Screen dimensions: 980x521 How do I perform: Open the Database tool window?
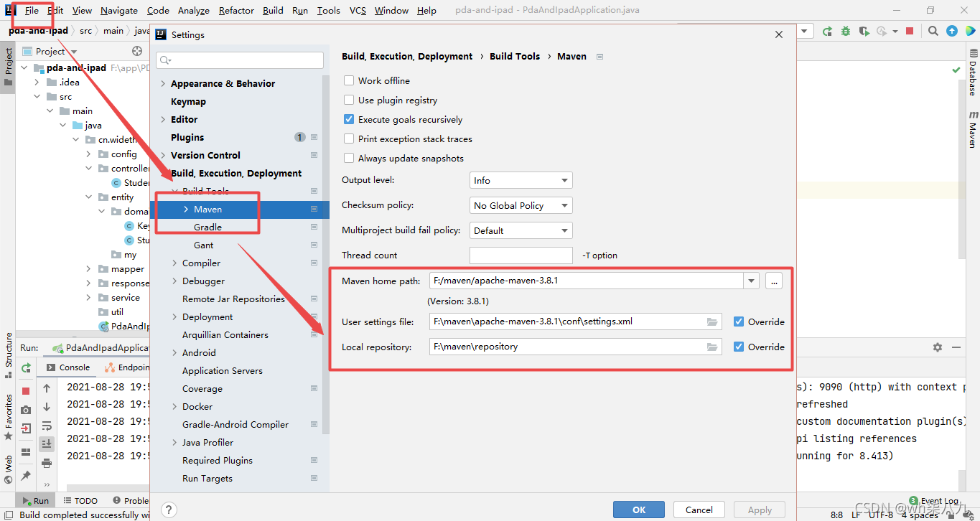(x=973, y=72)
